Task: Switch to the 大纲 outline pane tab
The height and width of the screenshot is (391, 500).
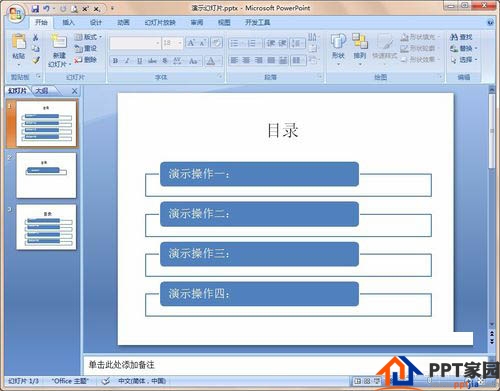Action: click(x=42, y=91)
